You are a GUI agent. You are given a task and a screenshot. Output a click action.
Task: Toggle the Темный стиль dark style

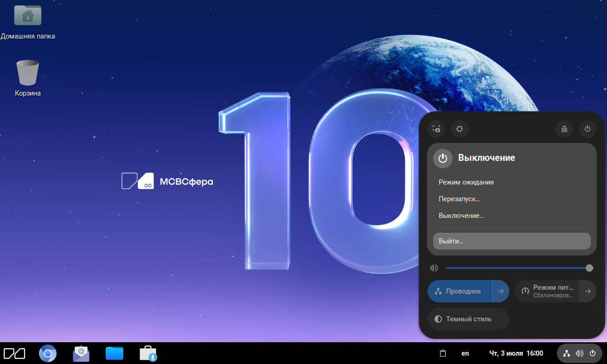[x=468, y=319]
